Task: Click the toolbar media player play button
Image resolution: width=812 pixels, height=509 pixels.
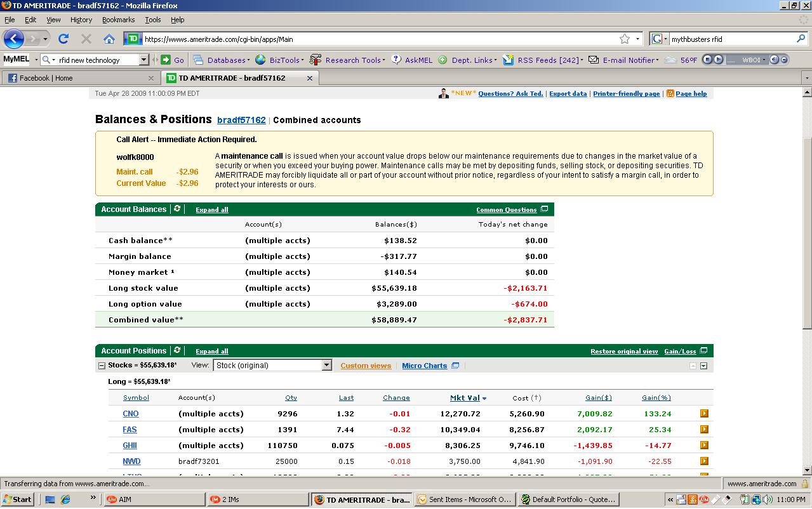Action: click(x=718, y=60)
